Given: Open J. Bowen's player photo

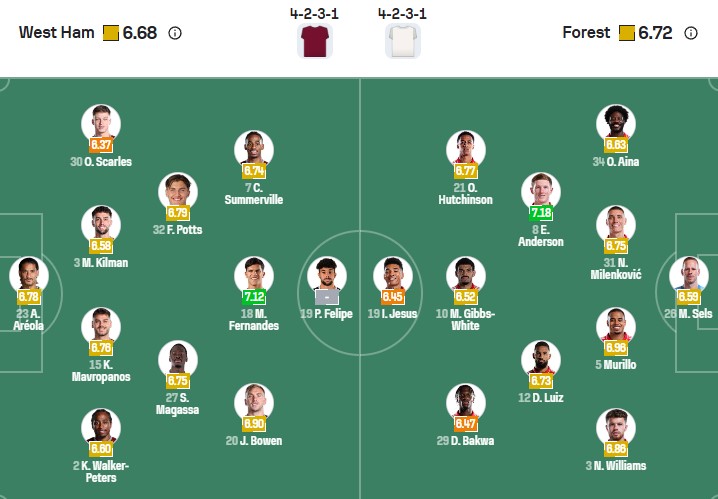Looking at the screenshot, I should [254, 402].
